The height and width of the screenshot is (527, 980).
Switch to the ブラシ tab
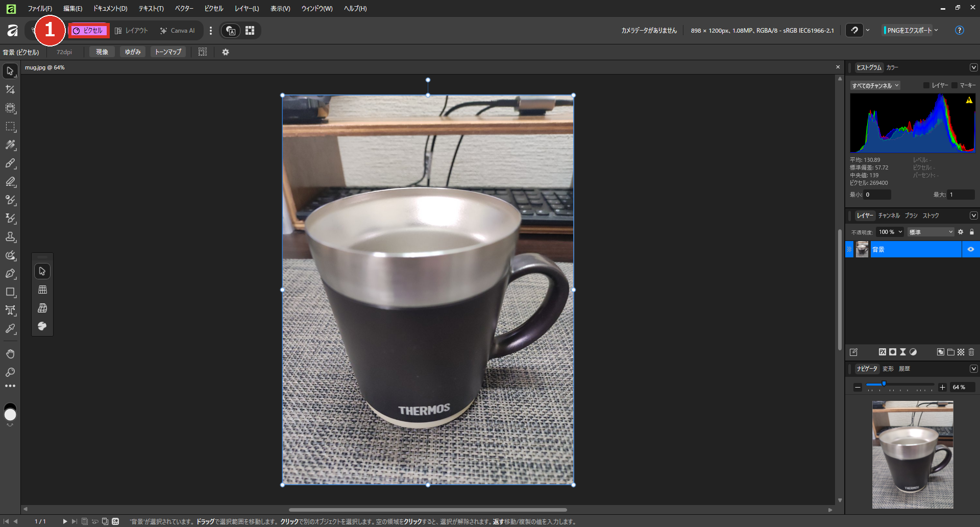pyautogui.click(x=911, y=215)
